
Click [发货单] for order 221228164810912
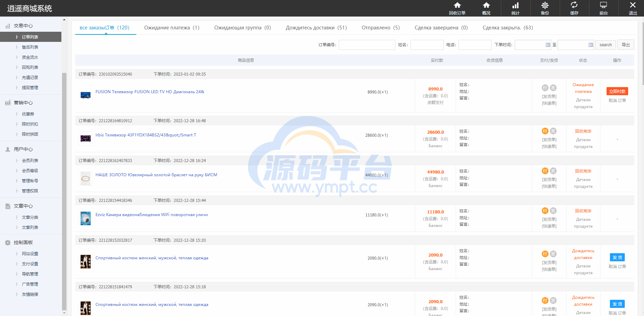click(549, 140)
